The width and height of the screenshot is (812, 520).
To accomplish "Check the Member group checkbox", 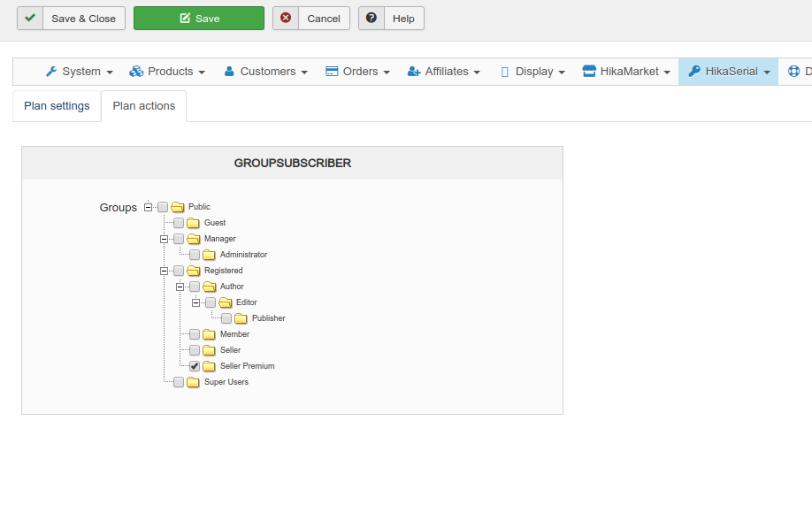I will coord(195,334).
